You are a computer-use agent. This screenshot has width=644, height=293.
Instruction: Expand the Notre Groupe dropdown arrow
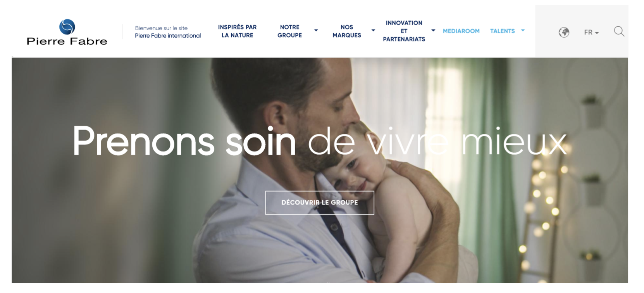[x=316, y=31]
